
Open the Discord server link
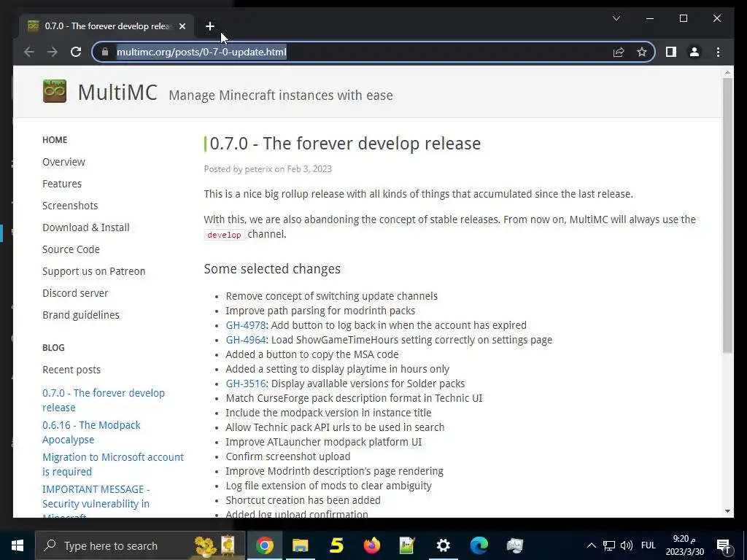(x=75, y=293)
